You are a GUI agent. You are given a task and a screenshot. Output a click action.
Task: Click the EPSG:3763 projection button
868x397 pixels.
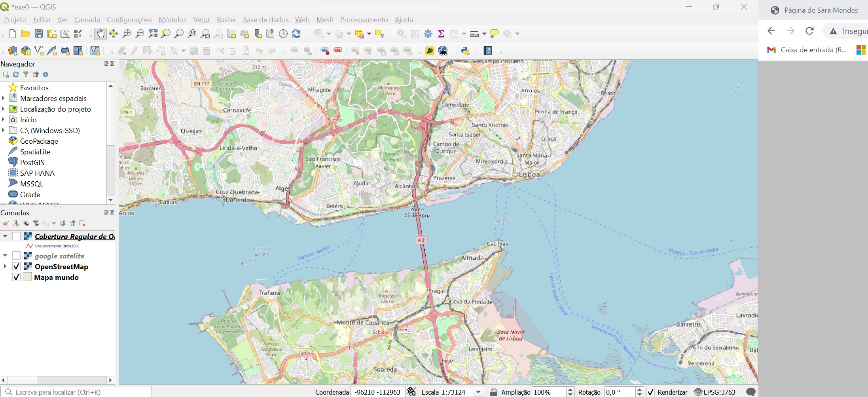[x=715, y=392]
